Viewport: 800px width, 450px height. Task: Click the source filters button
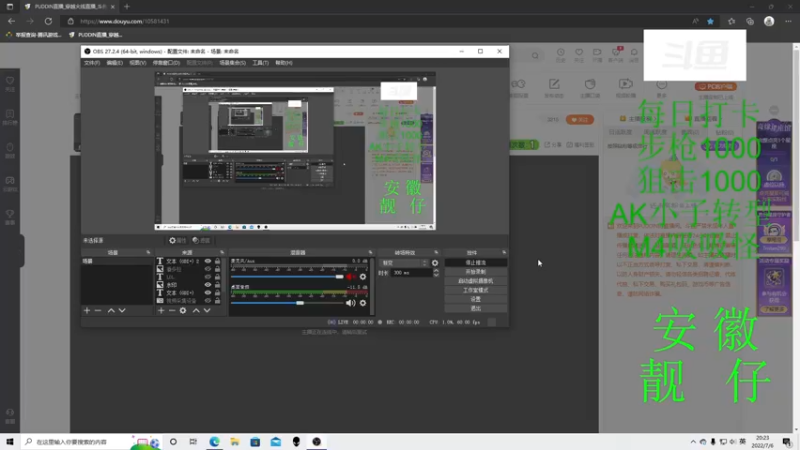[x=201, y=240]
